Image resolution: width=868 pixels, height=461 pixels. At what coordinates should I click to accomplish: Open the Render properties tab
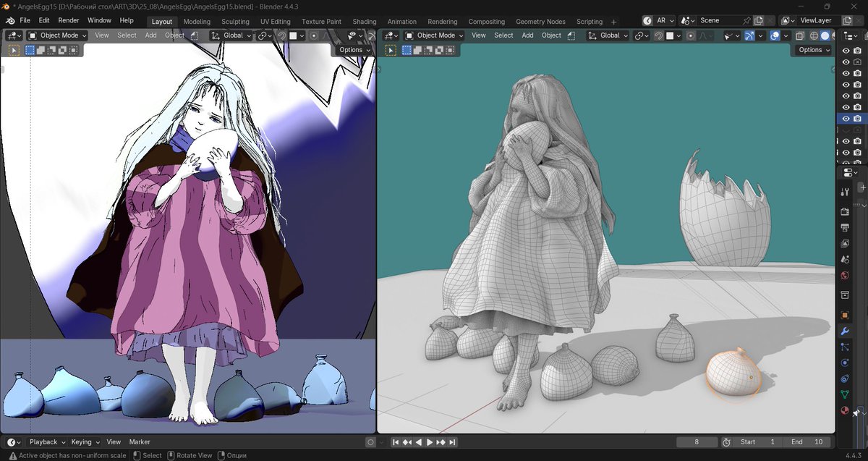(844, 211)
